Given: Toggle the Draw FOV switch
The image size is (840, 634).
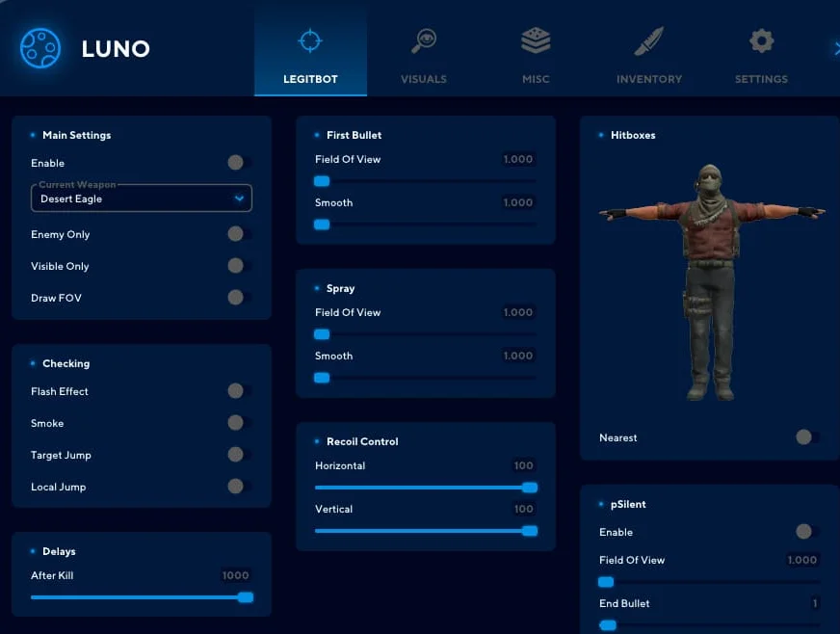Looking at the screenshot, I should [x=238, y=298].
